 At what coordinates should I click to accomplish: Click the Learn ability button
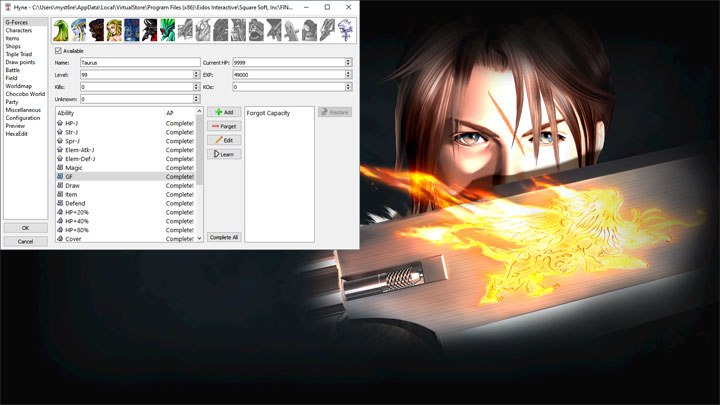(x=224, y=154)
